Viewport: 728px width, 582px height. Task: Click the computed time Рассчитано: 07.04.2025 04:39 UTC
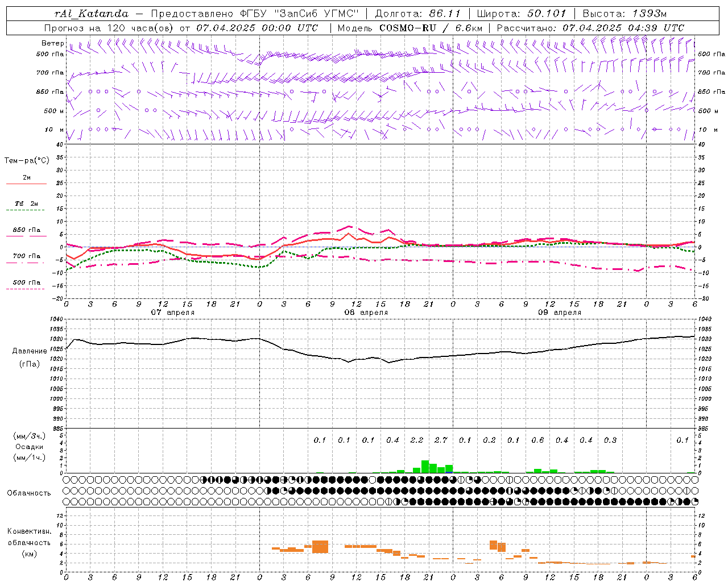click(x=590, y=28)
